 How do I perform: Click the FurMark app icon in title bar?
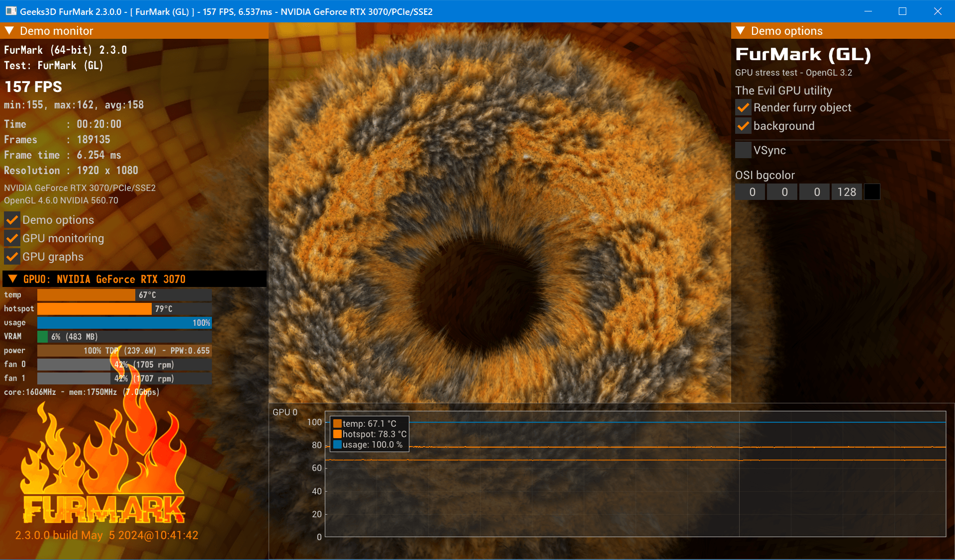pyautogui.click(x=10, y=11)
